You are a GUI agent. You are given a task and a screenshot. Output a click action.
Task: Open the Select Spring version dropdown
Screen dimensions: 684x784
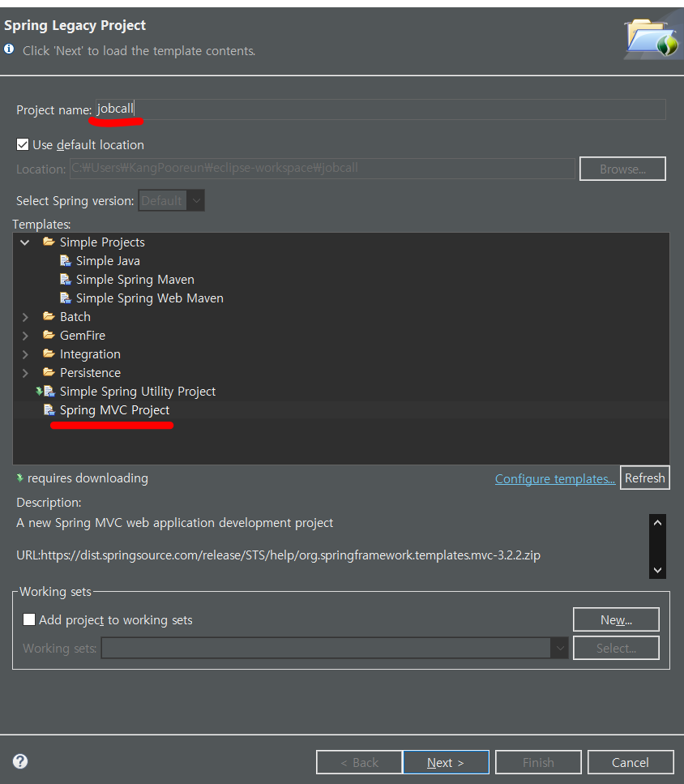click(x=171, y=200)
